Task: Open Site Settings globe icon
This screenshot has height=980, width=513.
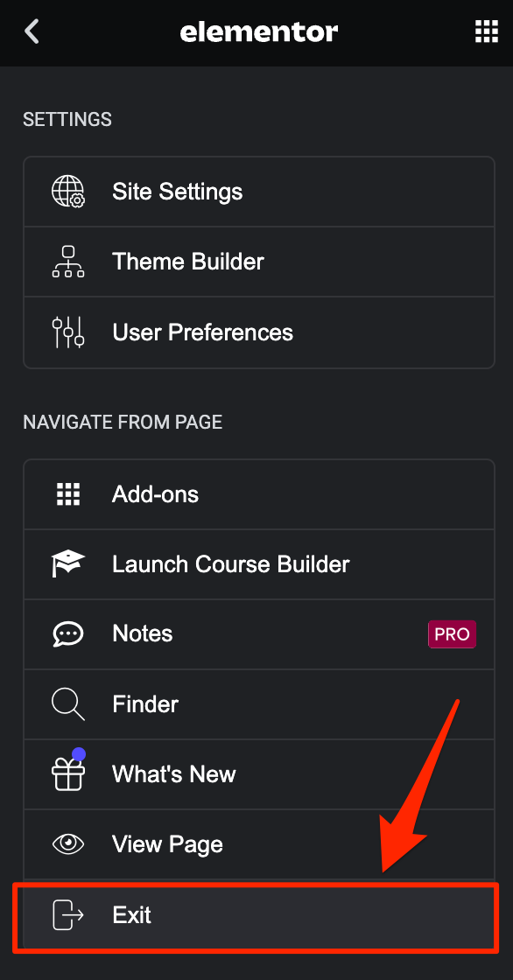Action: [x=68, y=191]
